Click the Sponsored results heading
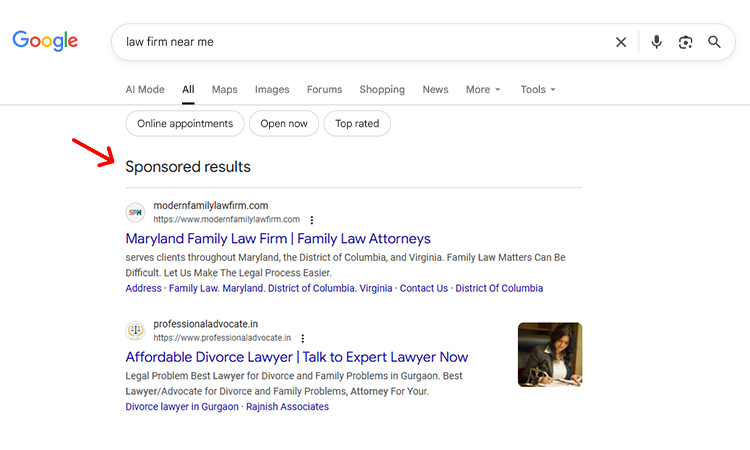The image size is (750, 450). pyautogui.click(x=188, y=167)
